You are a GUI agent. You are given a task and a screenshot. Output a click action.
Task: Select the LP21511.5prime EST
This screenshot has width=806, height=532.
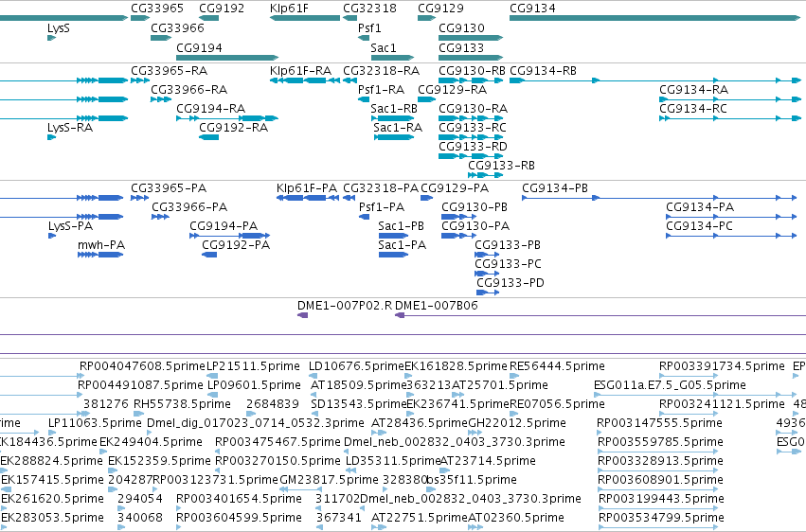click(212, 376)
